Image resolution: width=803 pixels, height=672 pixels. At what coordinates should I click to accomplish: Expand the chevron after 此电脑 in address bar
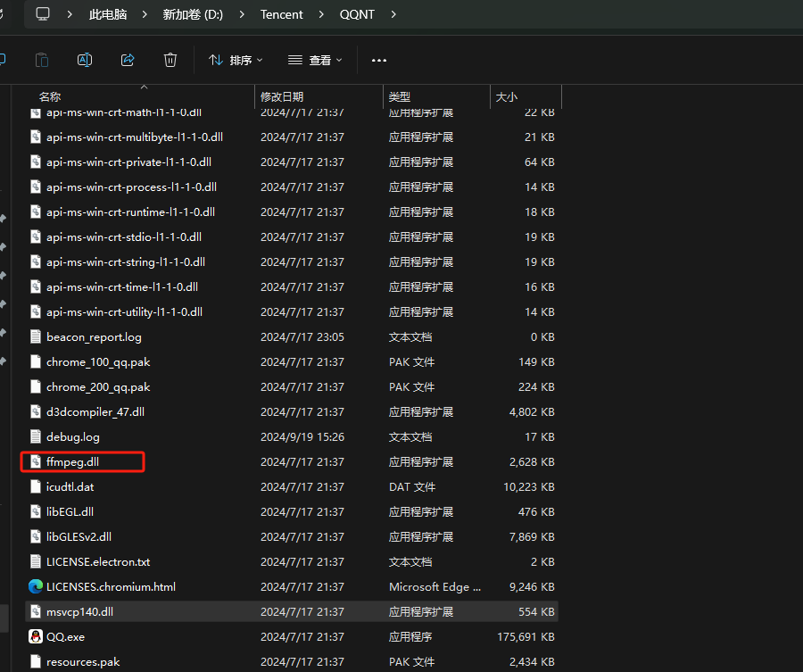(x=145, y=14)
